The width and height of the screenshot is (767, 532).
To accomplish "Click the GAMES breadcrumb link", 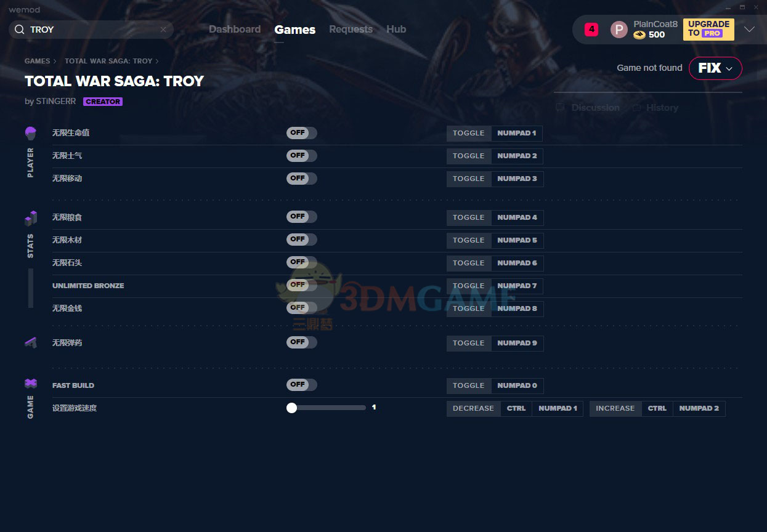I will pyautogui.click(x=37, y=61).
